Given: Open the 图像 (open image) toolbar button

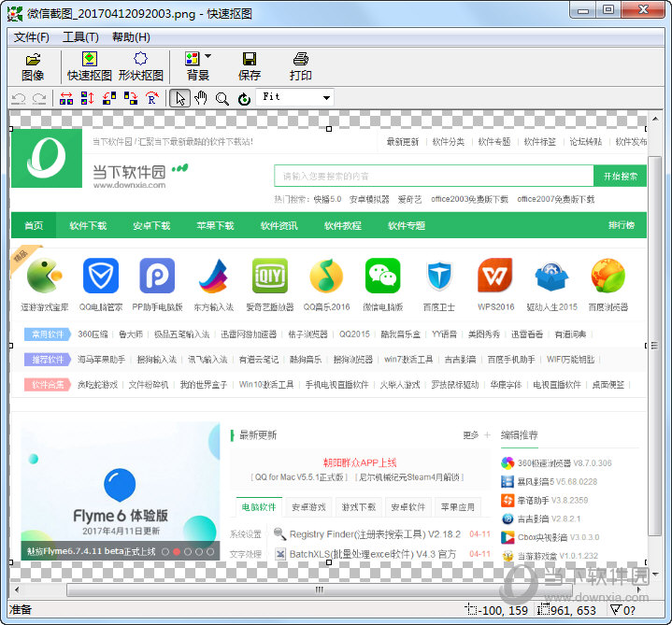Looking at the screenshot, I should (33, 67).
